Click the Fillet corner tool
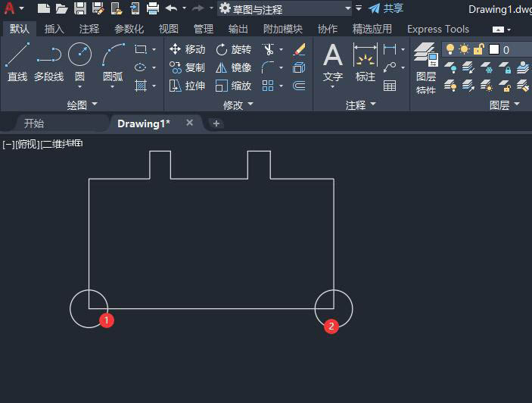 point(268,67)
